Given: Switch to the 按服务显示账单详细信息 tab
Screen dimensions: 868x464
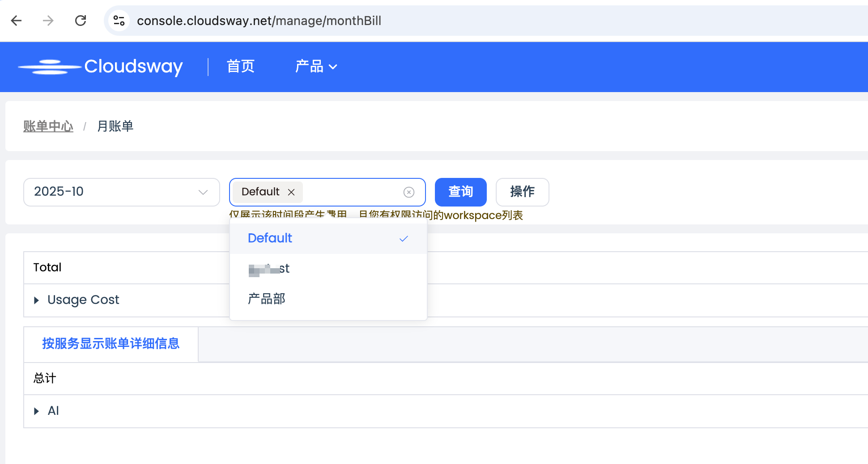Looking at the screenshot, I should pos(110,344).
